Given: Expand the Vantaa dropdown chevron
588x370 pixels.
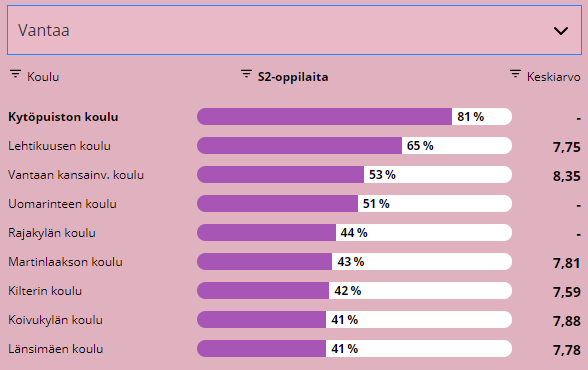Looking at the screenshot, I should coord(561,31).
